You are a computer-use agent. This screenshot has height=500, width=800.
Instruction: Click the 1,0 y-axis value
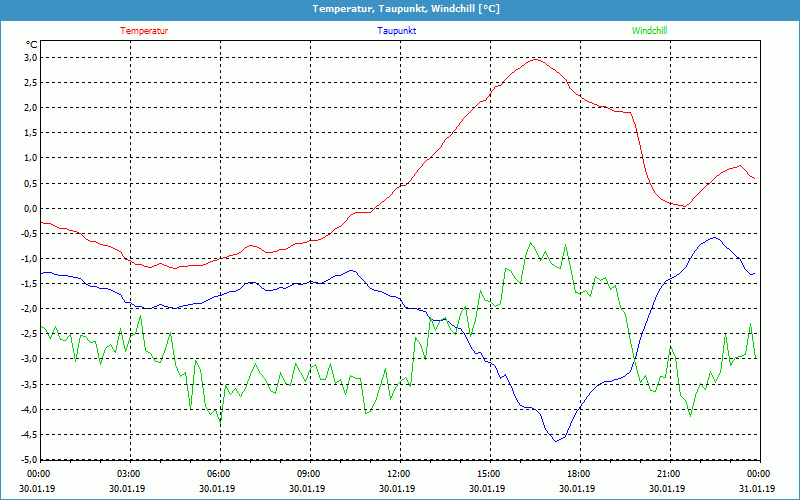tap(31, 158)
